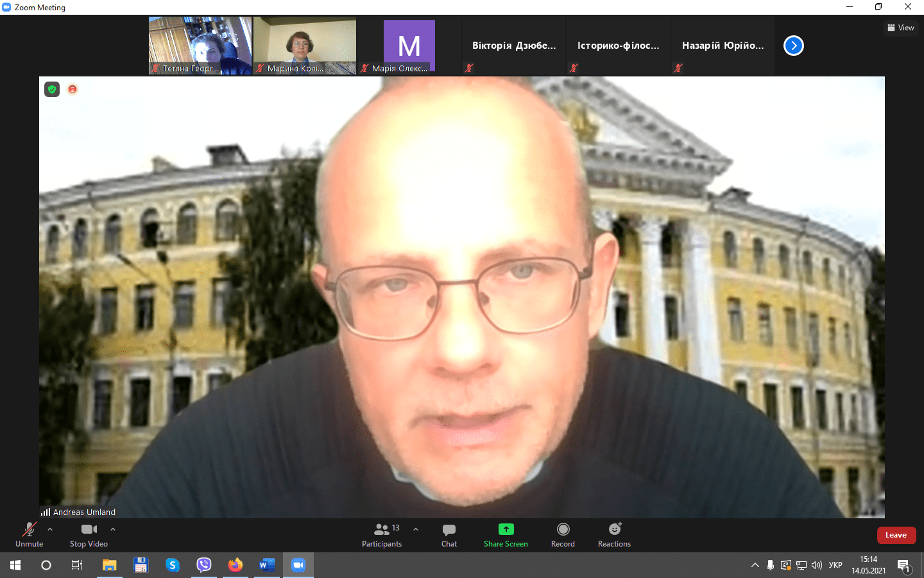Click the green encryption shield icon
The height and width of the screenshot is (578, 924).
click(x=52, y=89)
